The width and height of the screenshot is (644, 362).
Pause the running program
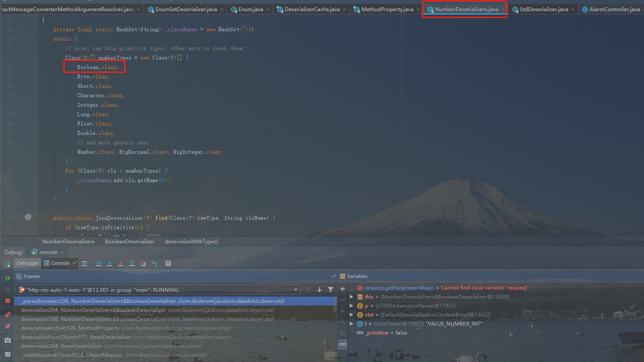click(x=8, y=289)
